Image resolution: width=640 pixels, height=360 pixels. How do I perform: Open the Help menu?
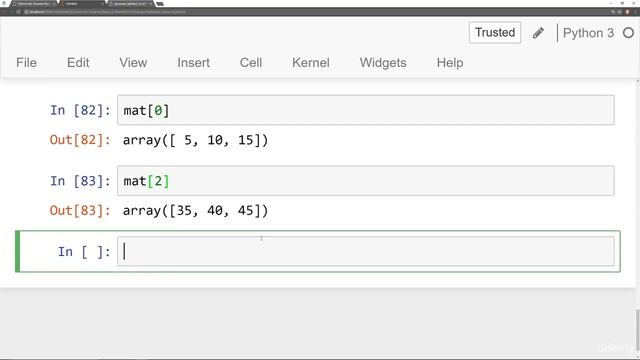tap(450, 63)
